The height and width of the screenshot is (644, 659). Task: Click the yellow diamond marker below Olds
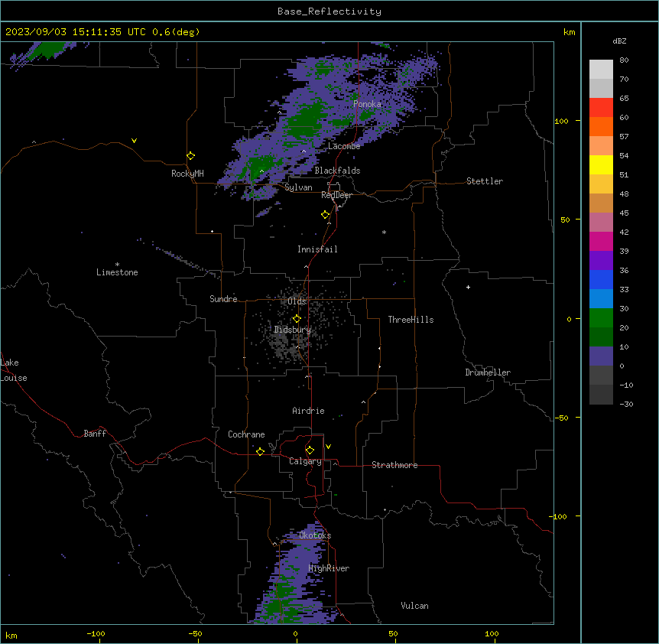(x=297, y=319)
